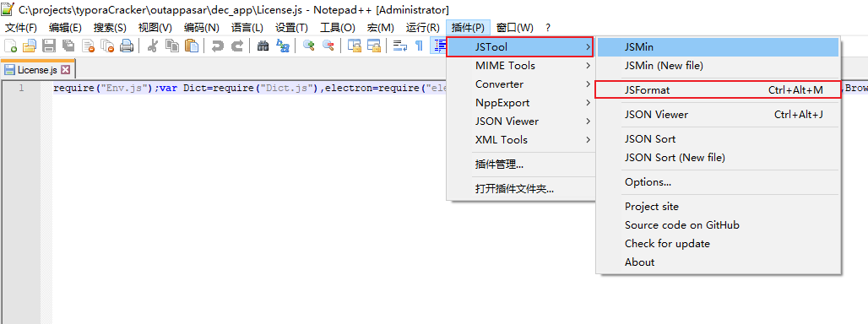Choose JSON Viewer Ctrl+Alt+J entry
The height and width of the screenshot is (324, 868).
718,115
